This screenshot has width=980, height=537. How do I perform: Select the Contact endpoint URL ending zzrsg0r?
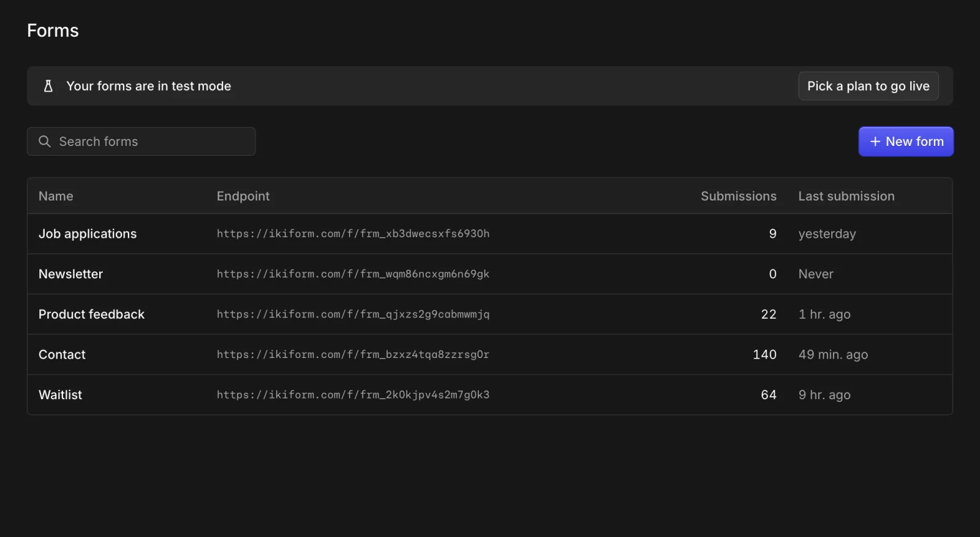point(353,354)
